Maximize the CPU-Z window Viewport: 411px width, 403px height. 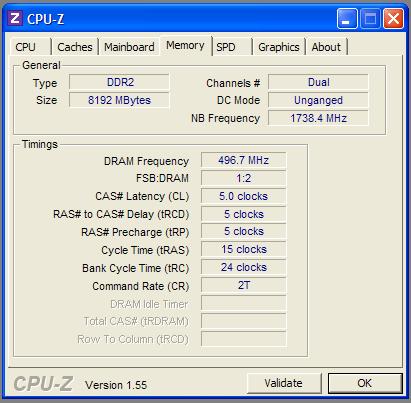tap(370, 19)
